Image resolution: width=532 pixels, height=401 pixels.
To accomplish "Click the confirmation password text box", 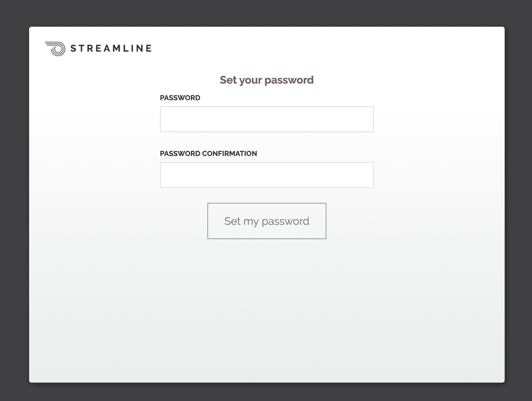I will 266,175.
